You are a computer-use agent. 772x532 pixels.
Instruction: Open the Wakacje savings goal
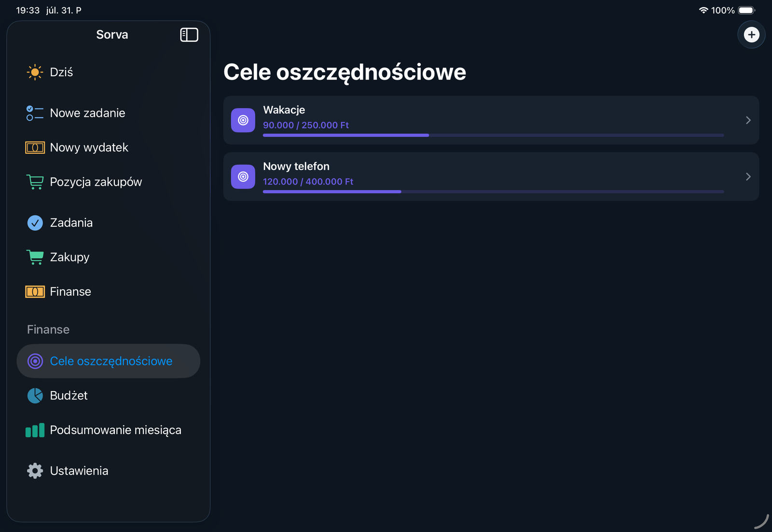pos(491,120)
